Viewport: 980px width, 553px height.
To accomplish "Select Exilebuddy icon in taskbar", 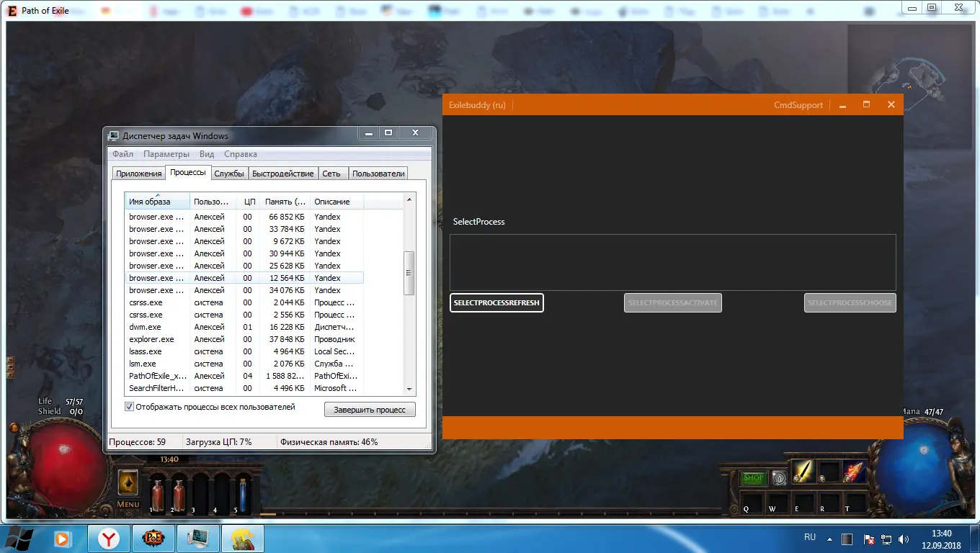I will (x=243, y=538).
